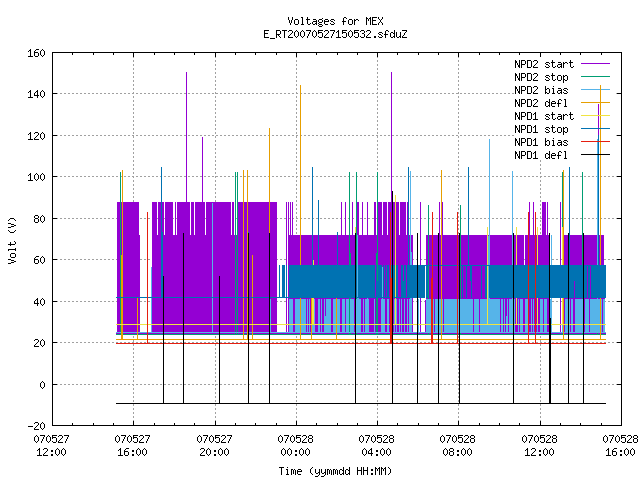Click the NPD1 defl black legend line
The image size is (640, 480).
[595, 155]
